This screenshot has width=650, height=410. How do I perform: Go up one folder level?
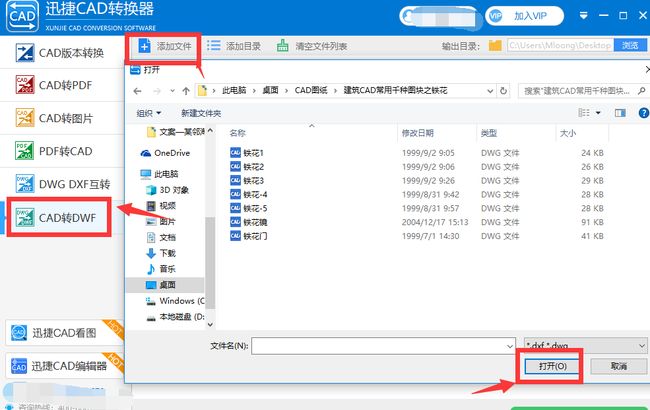click(x=186, y=91)
